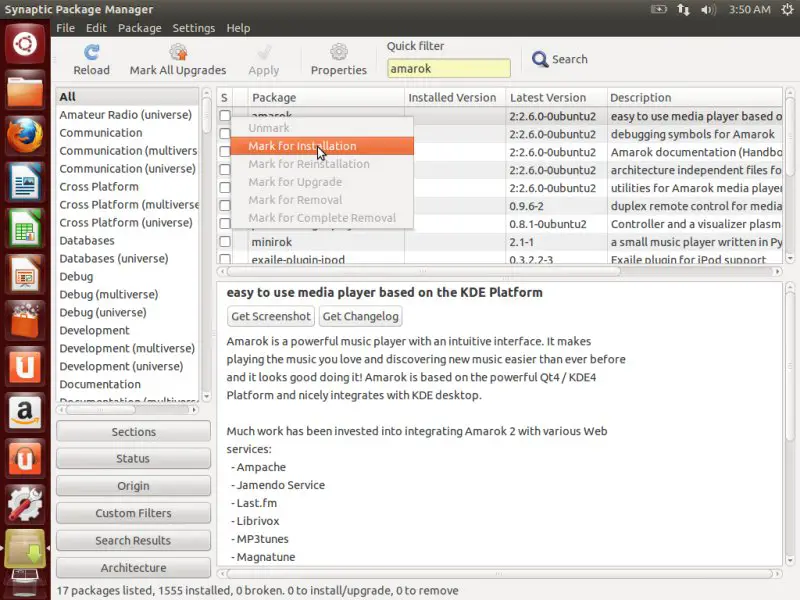Image resolution: width=800 pixels, height=600 pixels.
Task: Open the network indicator in the top panel
Action: 683,9
